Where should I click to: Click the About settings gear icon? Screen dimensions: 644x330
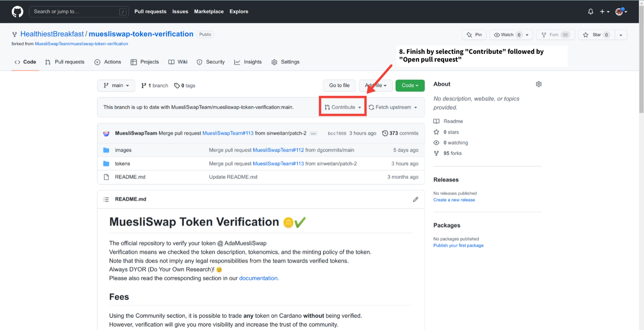click(539, 84)
